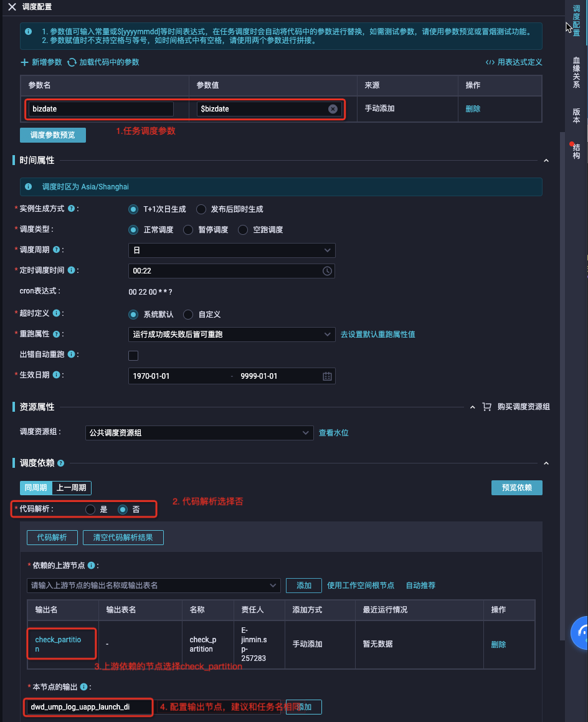This screenshot has height=722, width=588.
Task: Switch to the 同周期 tab
Action: tap(36, 488)
